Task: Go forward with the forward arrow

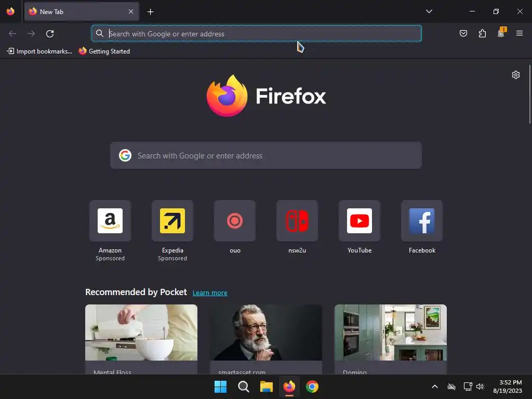Action: click(x=31, y=34)
